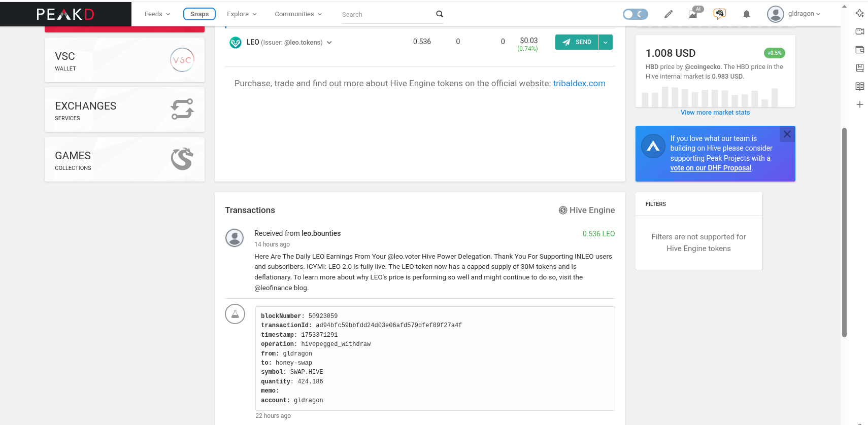Open the dropdown arrow next to SEND
Screen dimensions: 868x425
point(606,42)
